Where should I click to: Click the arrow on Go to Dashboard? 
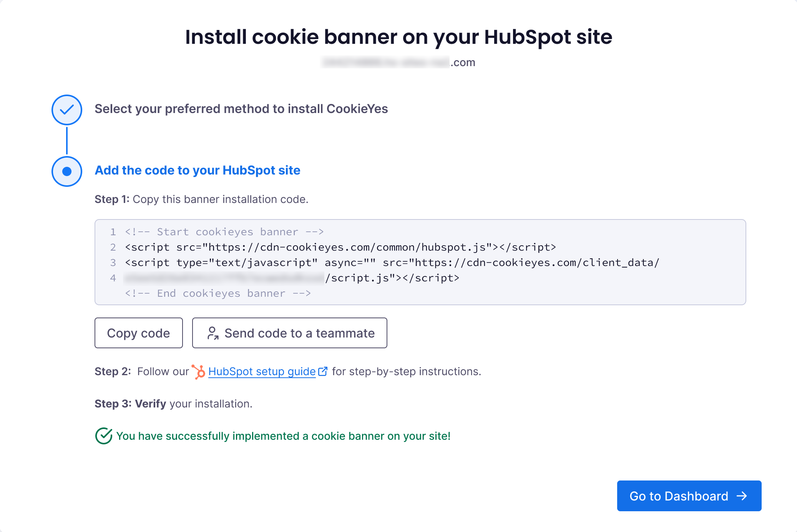(742, 496)
